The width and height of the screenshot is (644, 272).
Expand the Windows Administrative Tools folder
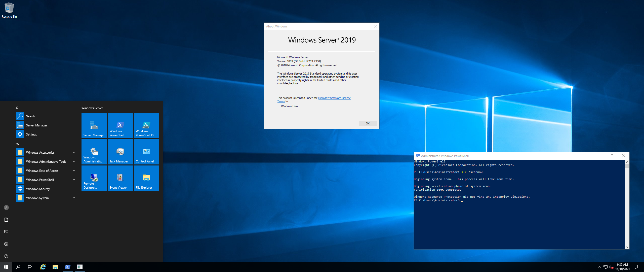[x=46, y=161]
